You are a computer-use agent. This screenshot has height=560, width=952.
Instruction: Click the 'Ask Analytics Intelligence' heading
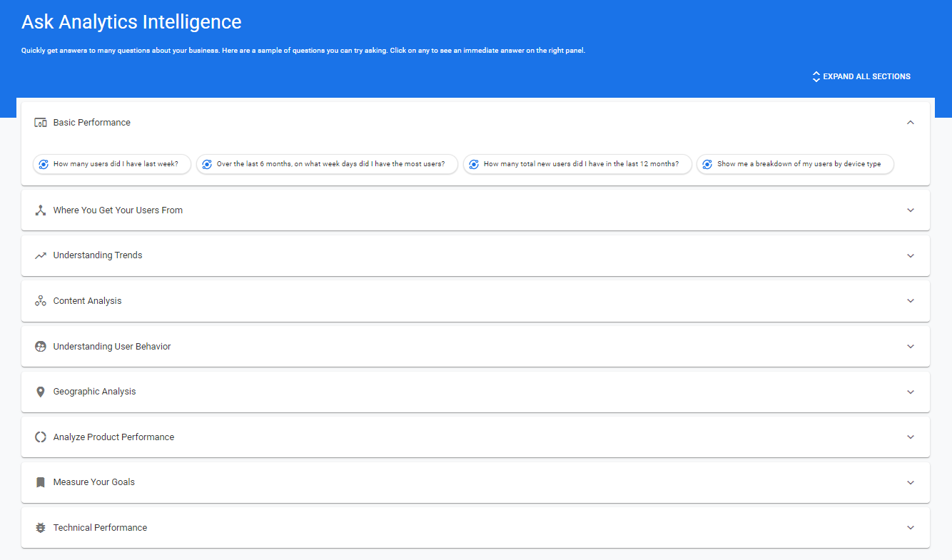[131, 22]
